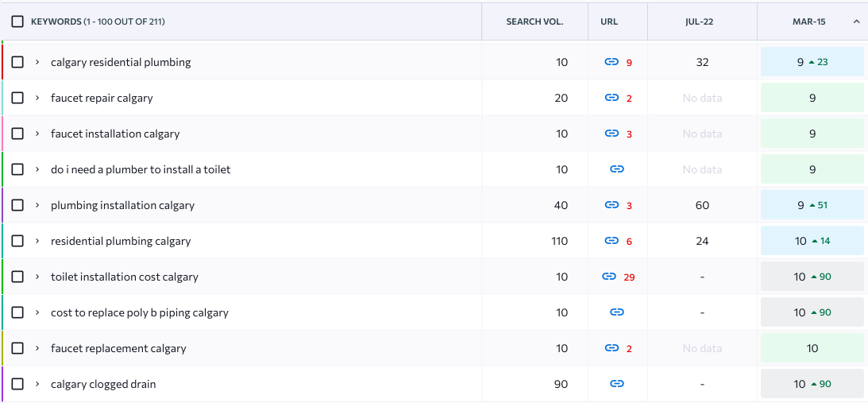Expand the calgary residential plumbing row
The width and height of the screenshot is (868, 403).
pos(37,62)
